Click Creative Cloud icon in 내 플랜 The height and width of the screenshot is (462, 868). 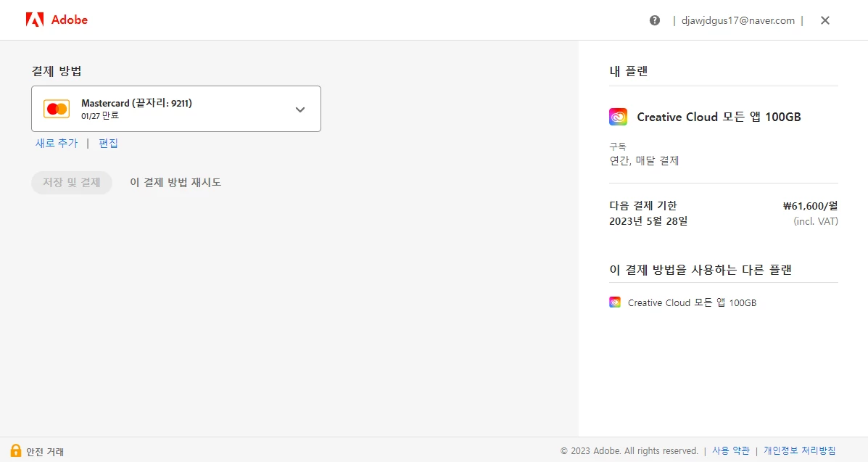(618, 117)
